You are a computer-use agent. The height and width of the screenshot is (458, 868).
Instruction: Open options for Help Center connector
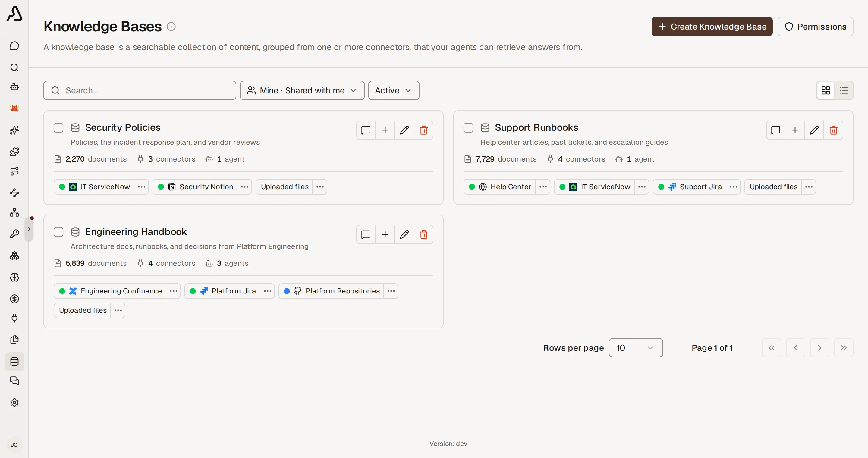[x=543, y=187]
